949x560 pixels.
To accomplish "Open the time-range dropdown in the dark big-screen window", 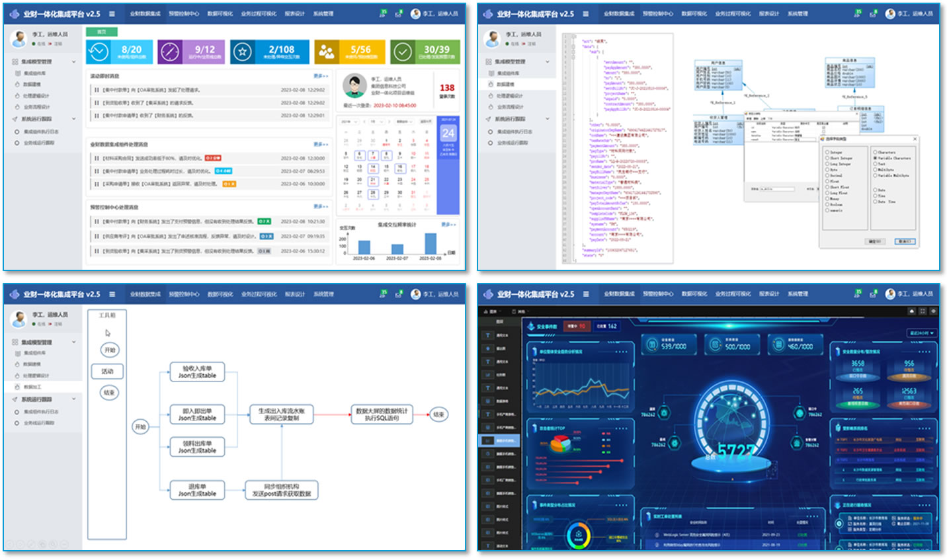I will coord(922,333).
